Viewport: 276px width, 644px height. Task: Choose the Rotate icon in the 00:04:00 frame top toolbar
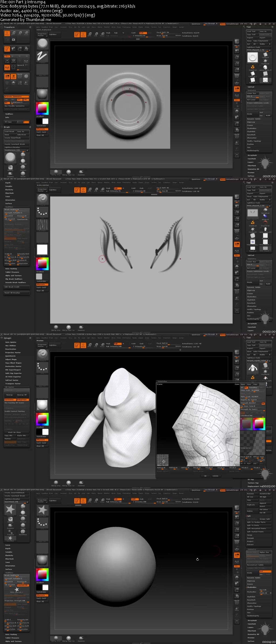coord(102,501)
